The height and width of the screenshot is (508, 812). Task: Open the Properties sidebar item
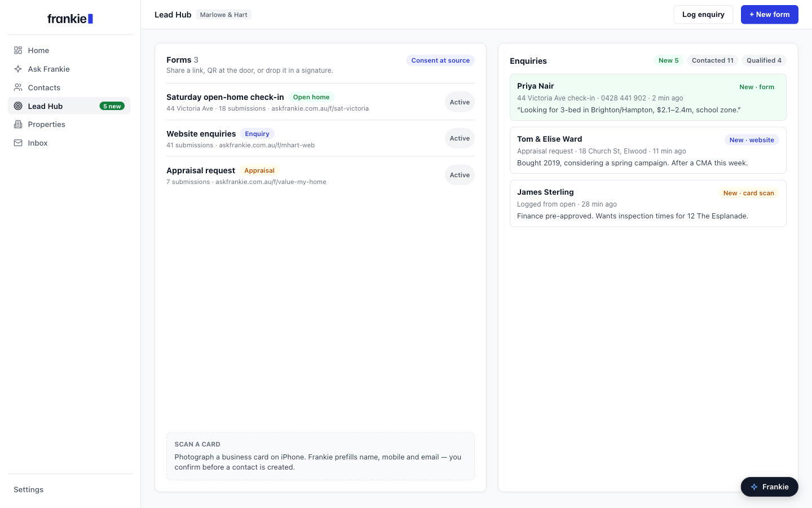69,124
